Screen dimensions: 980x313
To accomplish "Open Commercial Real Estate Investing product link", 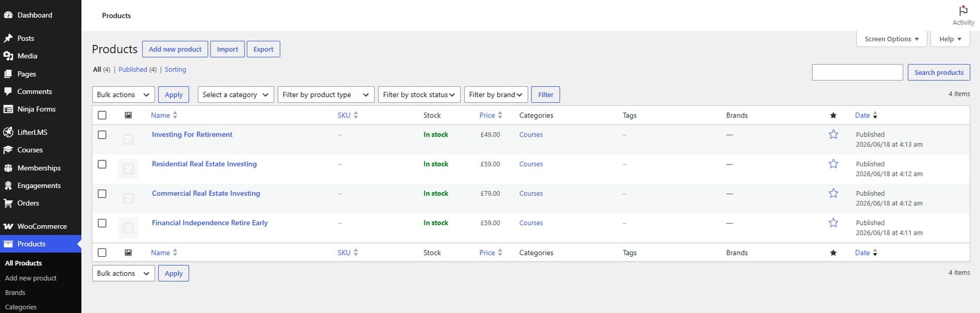I will tap(206, 193).
